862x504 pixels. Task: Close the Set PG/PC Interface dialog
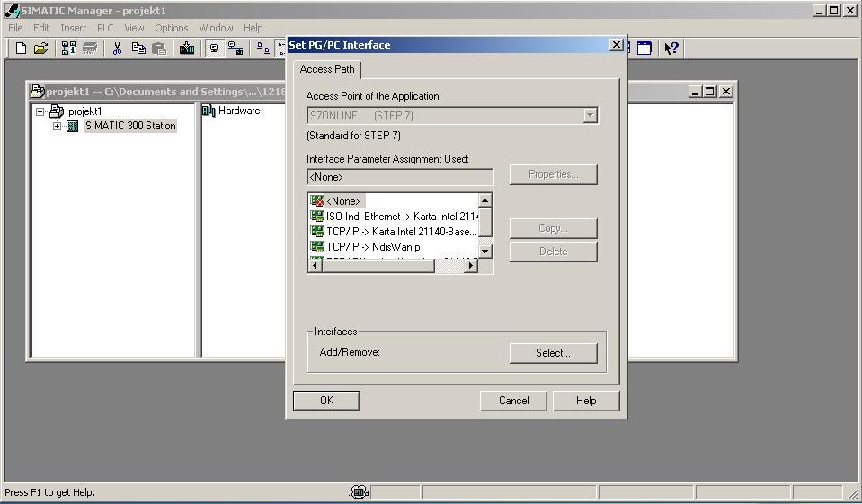[x=617, y=45]
